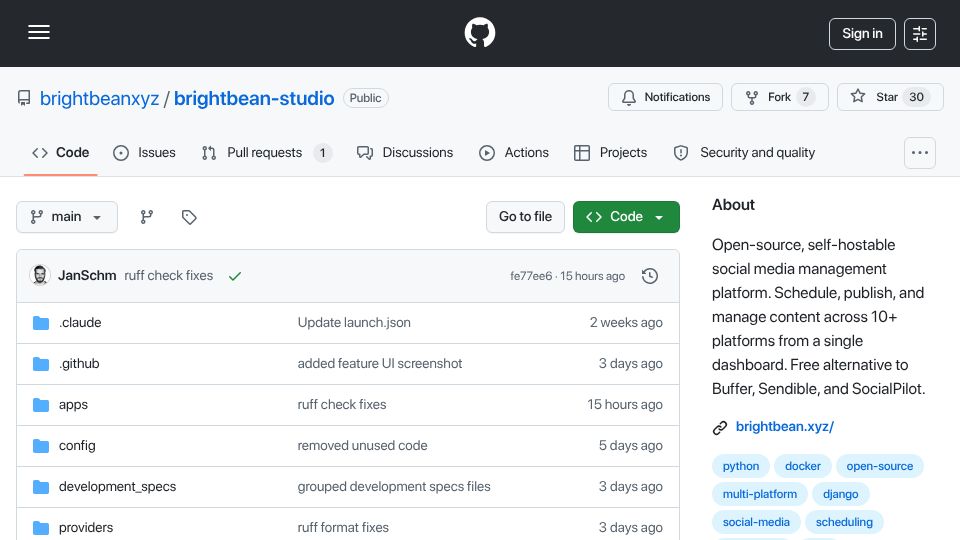
Task: Expand more tabs ellipsis menu
Action: tap(920, 152)
